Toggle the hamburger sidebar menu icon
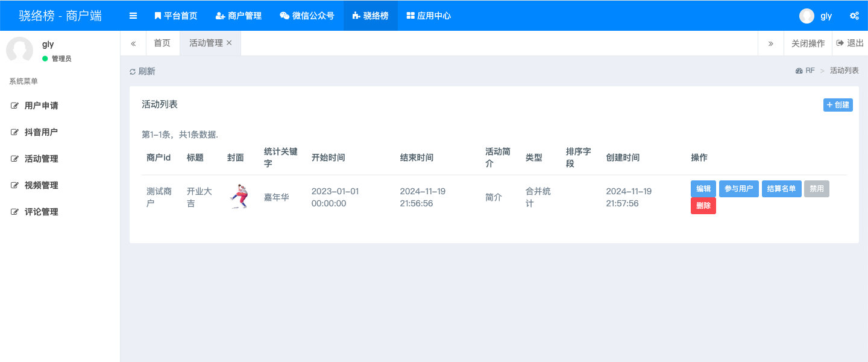868x362 pixels. (x=133, y=16)
